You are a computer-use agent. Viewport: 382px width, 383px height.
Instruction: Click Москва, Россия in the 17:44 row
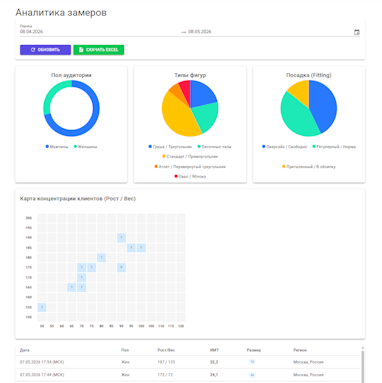point(308,375)
